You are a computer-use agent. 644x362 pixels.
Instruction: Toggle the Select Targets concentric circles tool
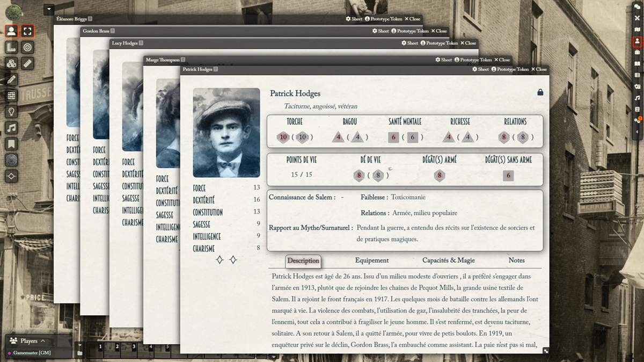pos(28,47)
